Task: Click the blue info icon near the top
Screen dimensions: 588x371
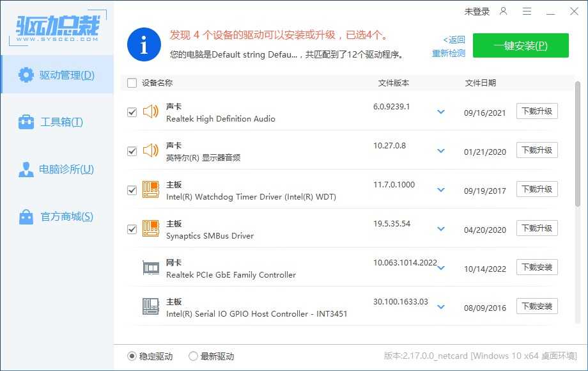Action: (143, 45)
